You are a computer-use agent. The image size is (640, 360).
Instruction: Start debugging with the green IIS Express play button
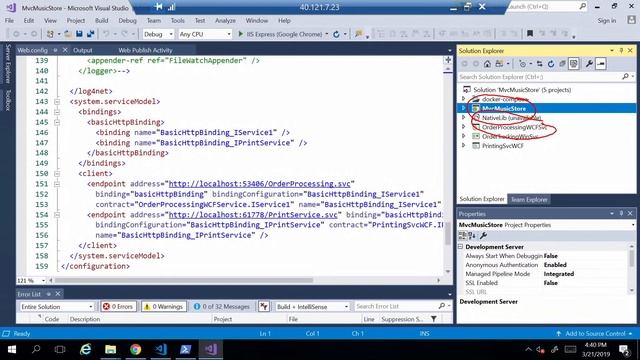pyautogui.click(x=240, y=34)
